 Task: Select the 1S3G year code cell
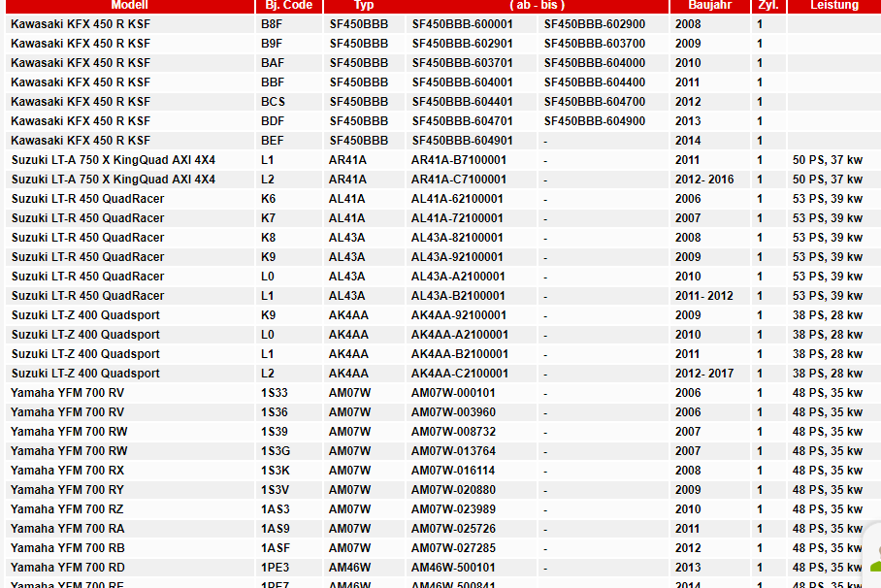pyautogui.click(x=289, y=451)
